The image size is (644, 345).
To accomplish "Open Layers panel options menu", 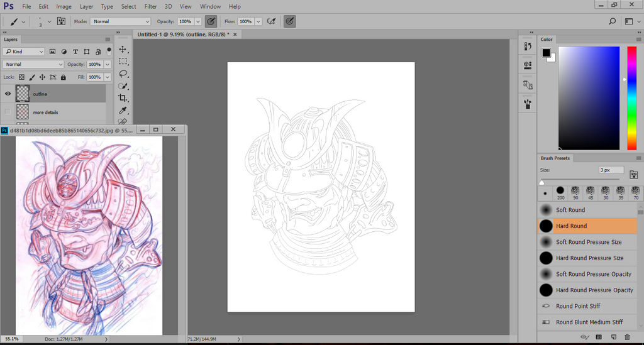I will point(108,40).
